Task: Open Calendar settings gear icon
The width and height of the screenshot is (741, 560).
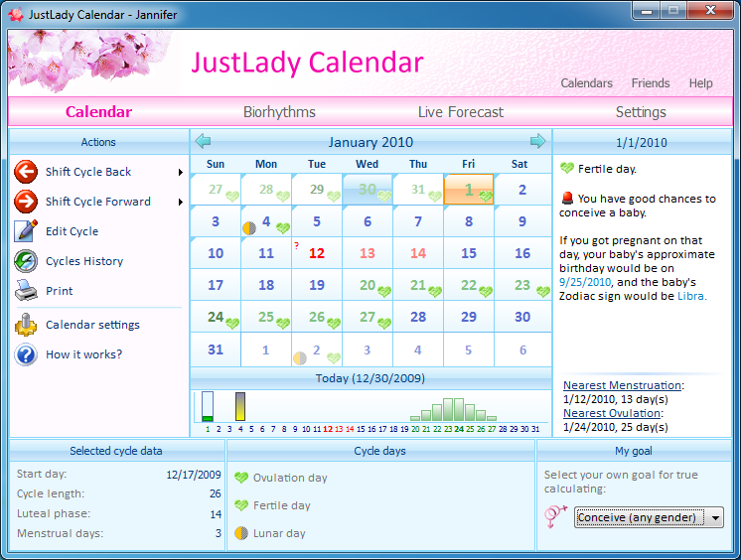Action: click(26, 325)
